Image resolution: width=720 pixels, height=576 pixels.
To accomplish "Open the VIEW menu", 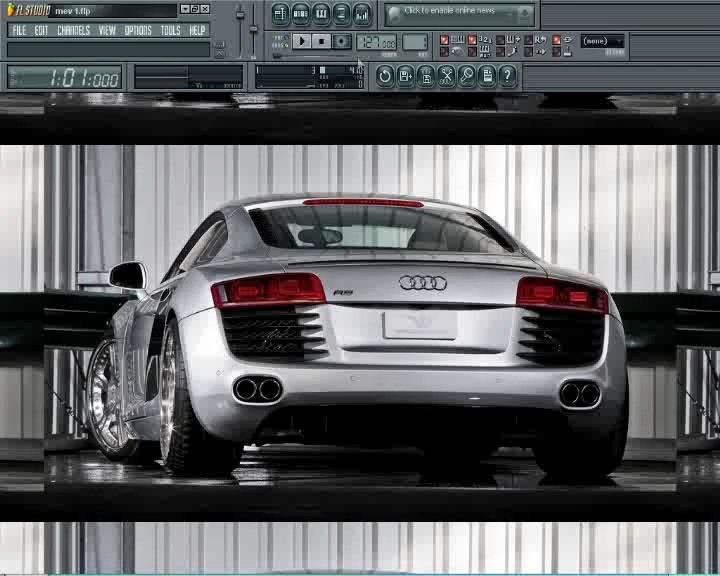I will click(107, 30).
